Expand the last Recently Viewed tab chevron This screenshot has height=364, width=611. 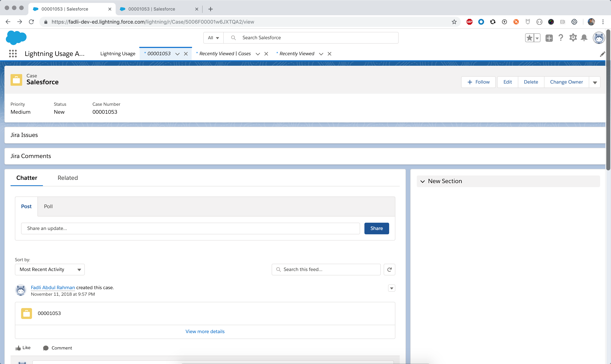321,54
